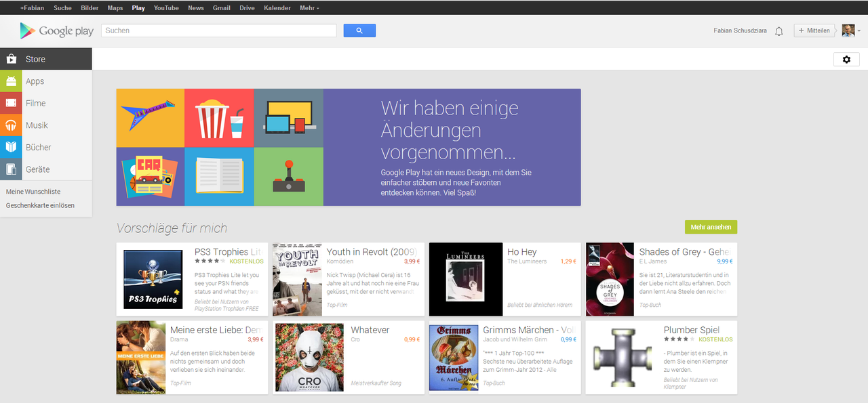This screenshot has width=868, height=403.
Task: Open News in the top bar
Action: pos(196,8)
